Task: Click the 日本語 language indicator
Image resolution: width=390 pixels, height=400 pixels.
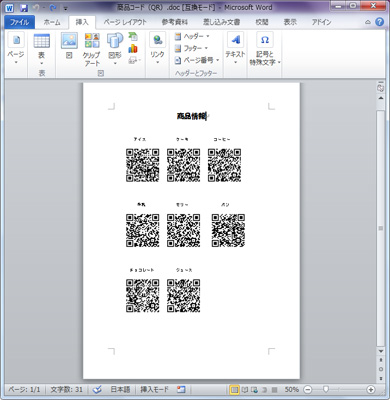Action: [120, 389]
